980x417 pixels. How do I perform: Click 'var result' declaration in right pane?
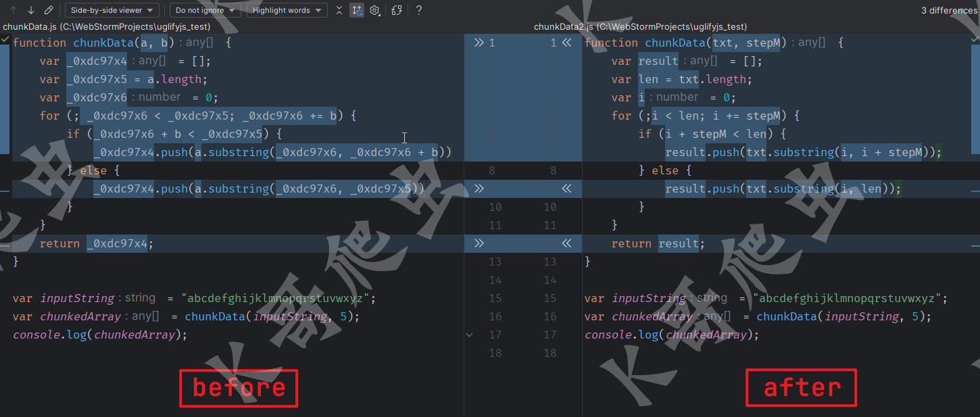tap(645, 61)
